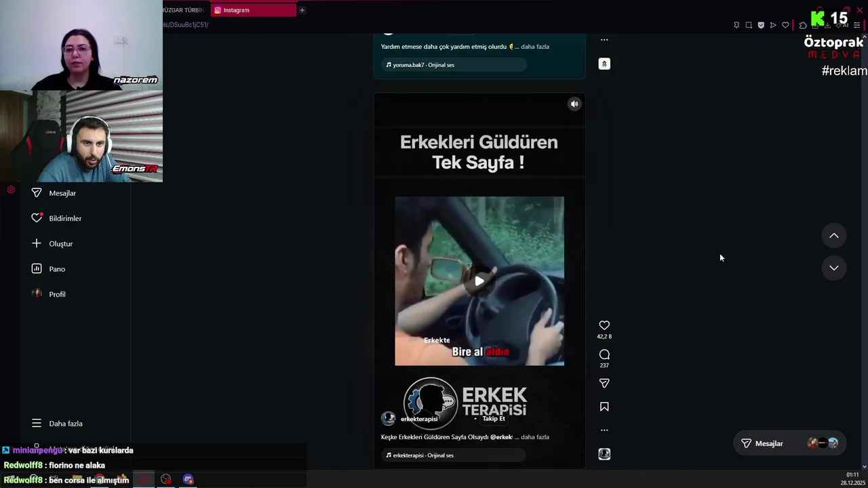Image resolution: width=868 pixels, height=488 pixels.
Task: Click the plus icon beside Oluştur
Action: [37, 243]
